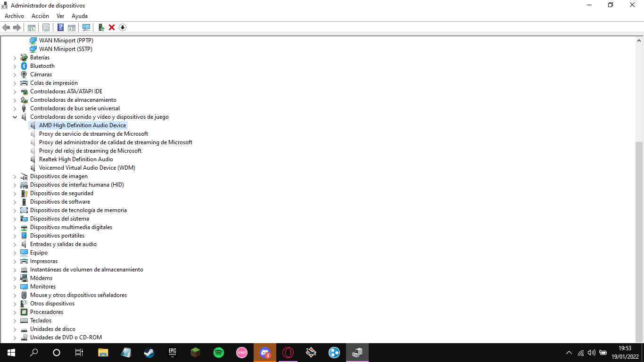Select Controladoras de almacenamiento label

point(73,100)
